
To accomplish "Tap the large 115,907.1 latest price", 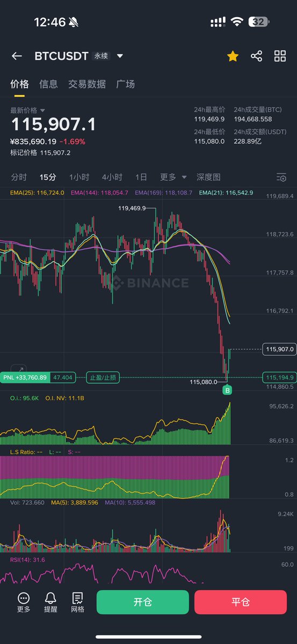I will point(53,125).
